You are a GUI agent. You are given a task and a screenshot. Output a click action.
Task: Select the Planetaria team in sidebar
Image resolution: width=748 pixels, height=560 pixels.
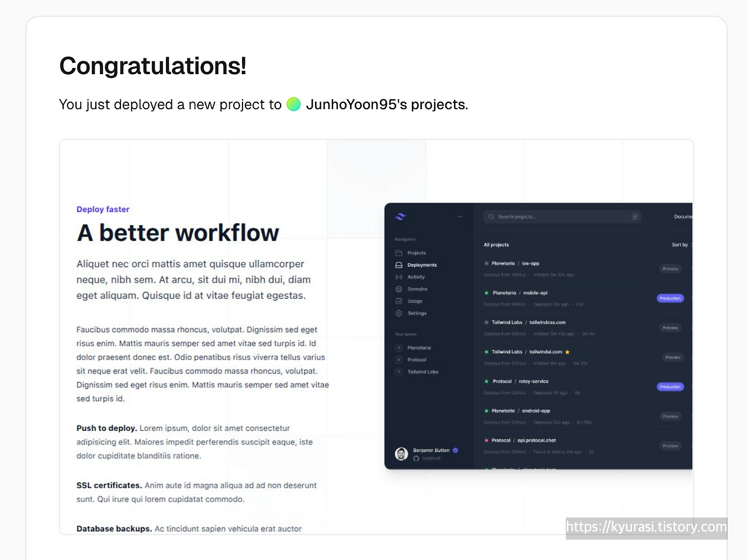418,348
